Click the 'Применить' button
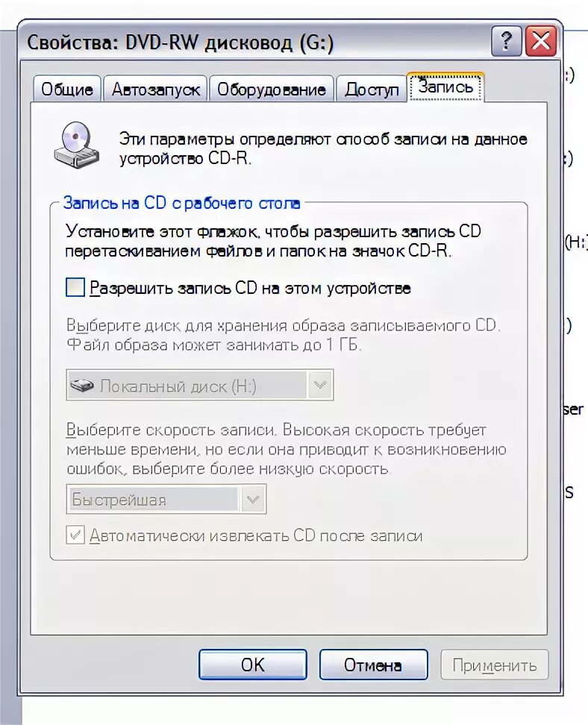 click(495, 665)
